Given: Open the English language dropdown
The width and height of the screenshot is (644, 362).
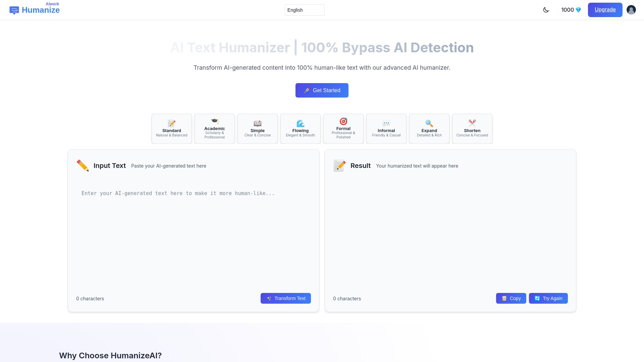Looking at the screenshot, I should point(304,10).
